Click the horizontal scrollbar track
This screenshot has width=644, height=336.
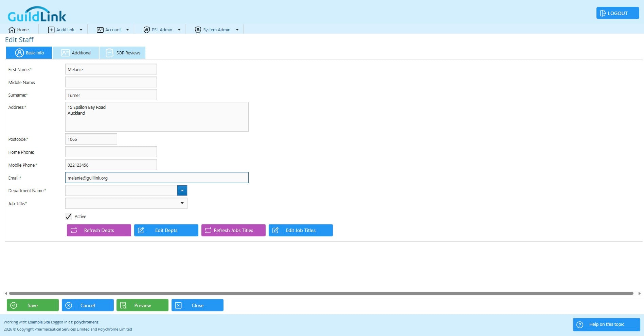[321, 293]
